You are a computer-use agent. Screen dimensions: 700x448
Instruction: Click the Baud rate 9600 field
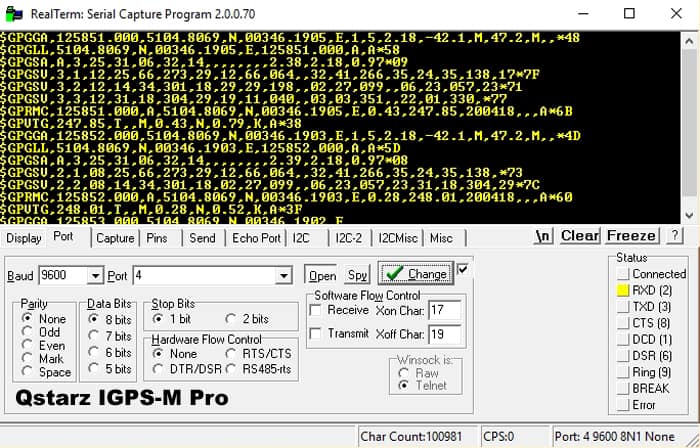(62, 275)
